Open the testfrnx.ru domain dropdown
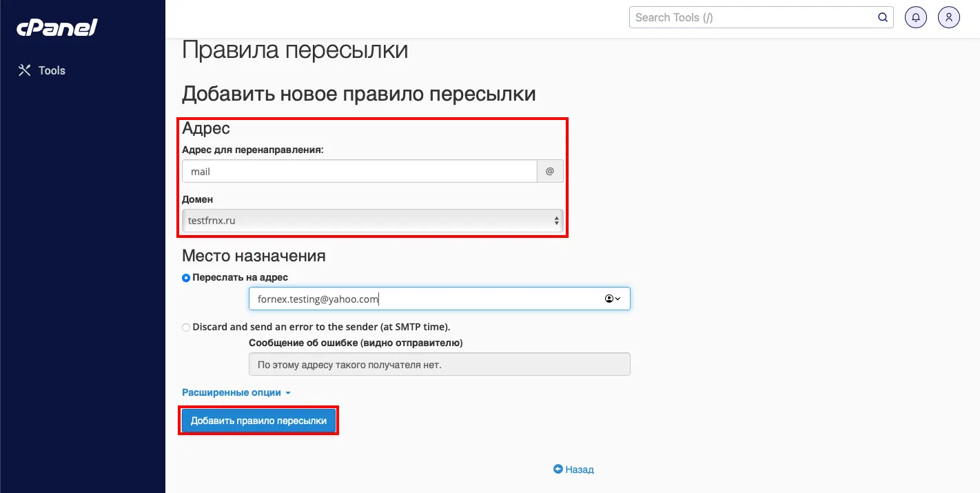This screenshot has height=493, width=980. pyautogui.click(x=373, y=221)
